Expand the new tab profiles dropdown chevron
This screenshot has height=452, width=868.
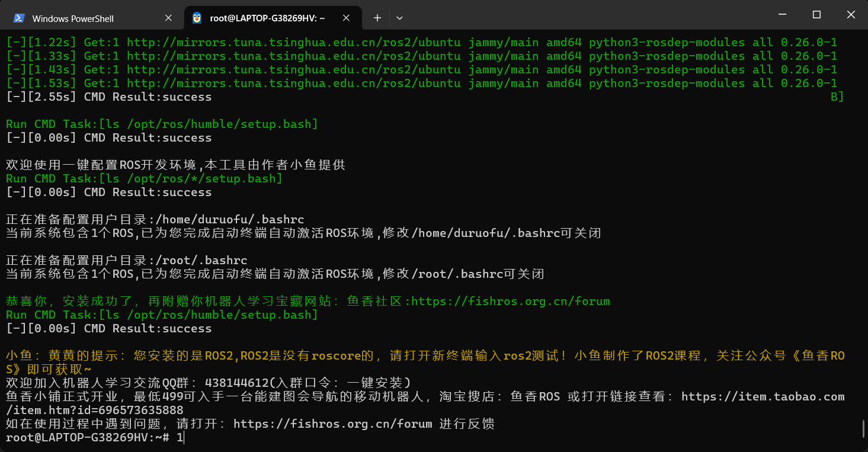pyautogui.click(x=399, y=18)
